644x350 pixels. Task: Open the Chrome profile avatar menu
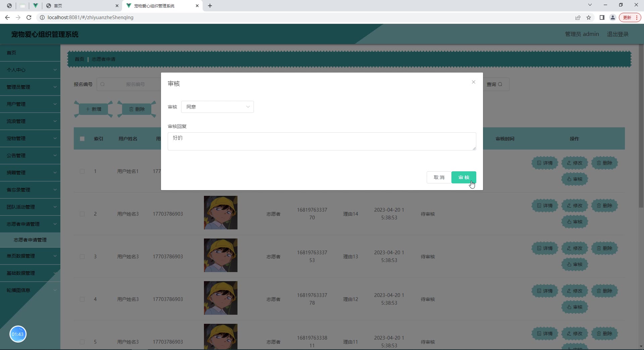[613, 17]
